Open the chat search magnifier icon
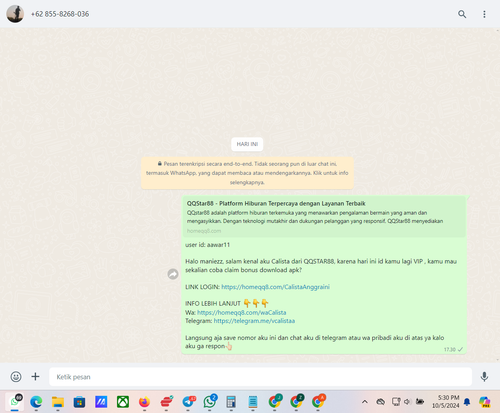Viewport: 500px width, 413px height. click(x=462, y=14)
